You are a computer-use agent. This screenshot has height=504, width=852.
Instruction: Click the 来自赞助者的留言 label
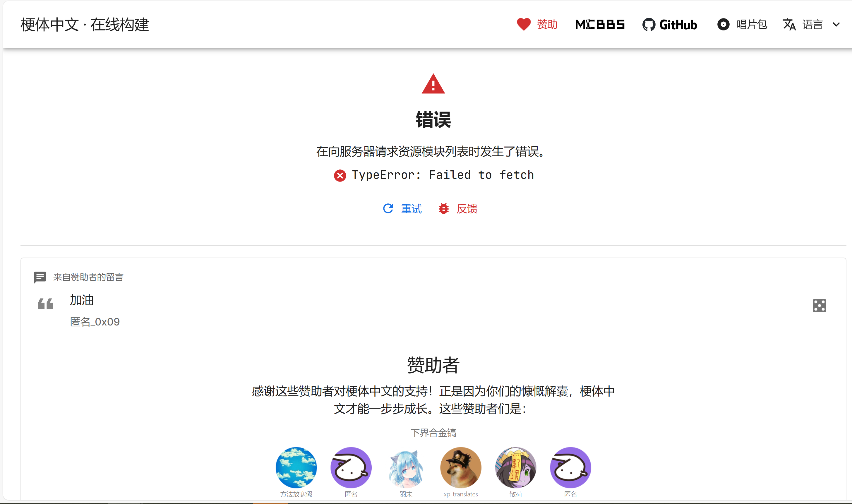[88, 277]
